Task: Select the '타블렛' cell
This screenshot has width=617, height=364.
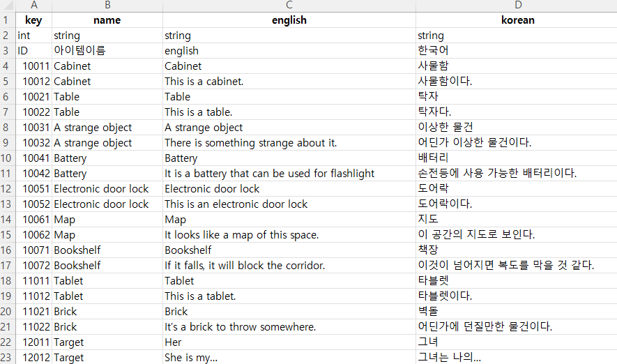Action: coord(517,281)
